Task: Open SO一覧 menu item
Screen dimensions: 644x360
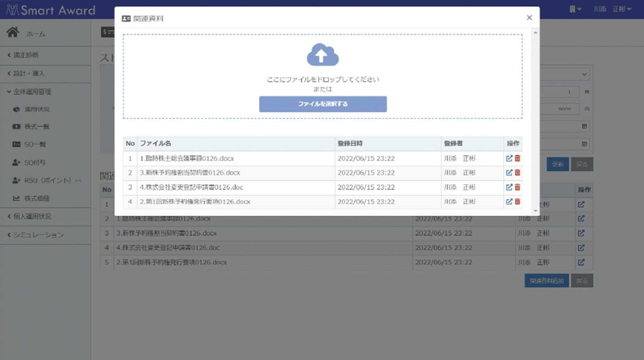Action: coord(35,144)
